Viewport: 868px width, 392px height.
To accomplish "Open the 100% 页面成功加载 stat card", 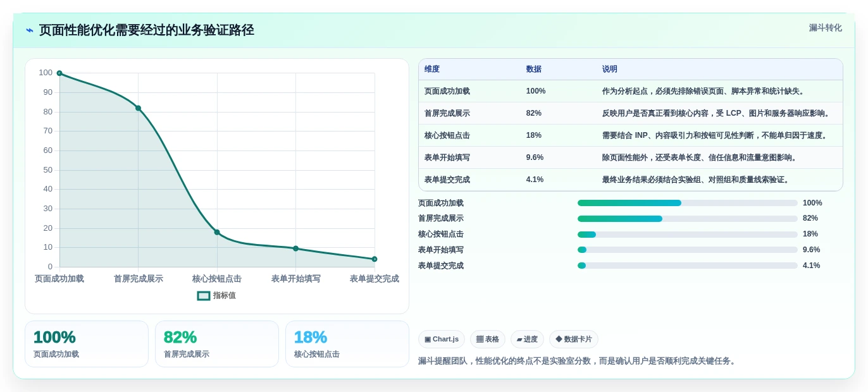I will click(x=87, y=344).
